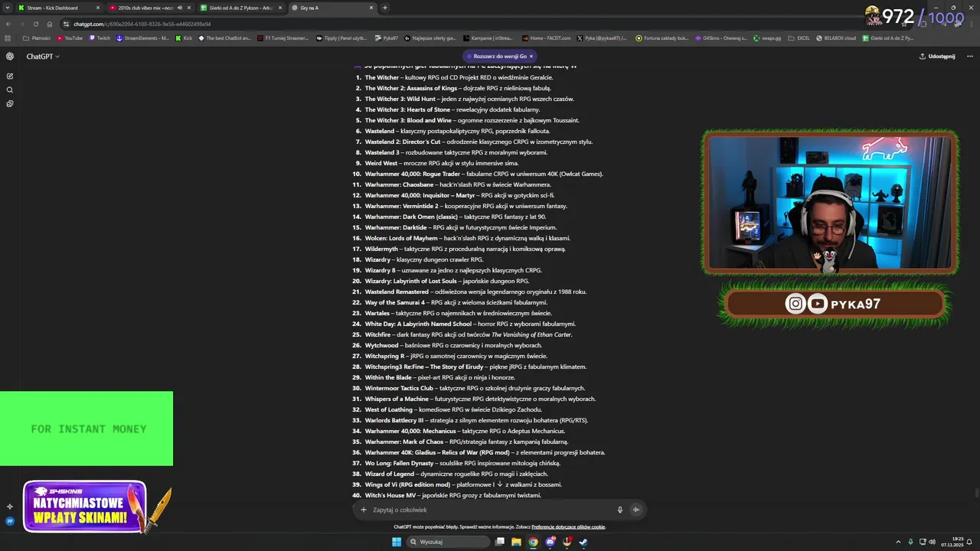Open the library icon in ChatGPT sidebar
This screenshot has width=980, height=551.
[10, 103]
